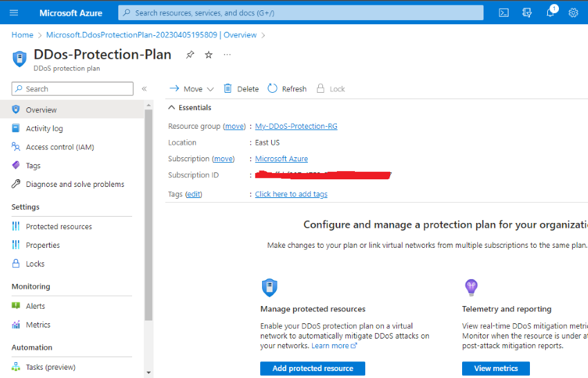Click the 'East US' location value
This screenshot has height=378, width=588.
pos(268,143)
